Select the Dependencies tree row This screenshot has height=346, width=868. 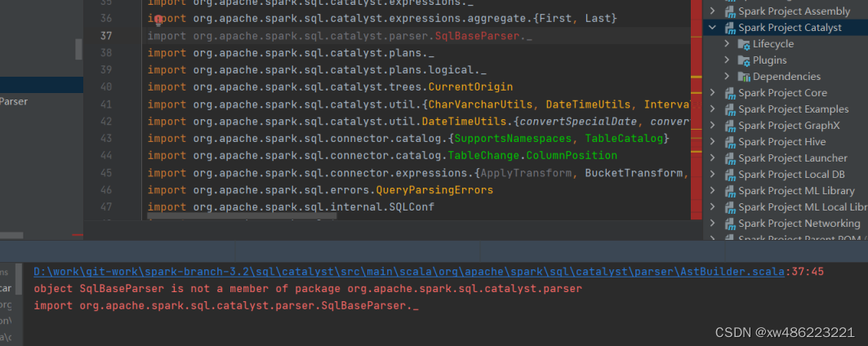coord(786,77)
